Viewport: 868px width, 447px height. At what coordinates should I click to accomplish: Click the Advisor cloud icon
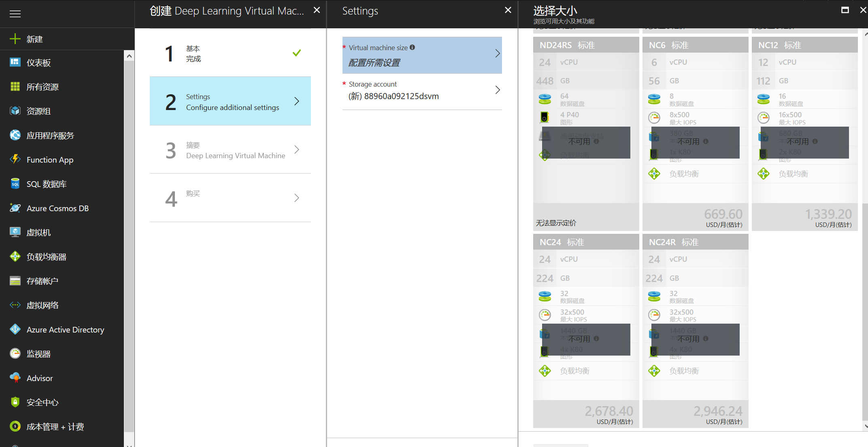15,377
